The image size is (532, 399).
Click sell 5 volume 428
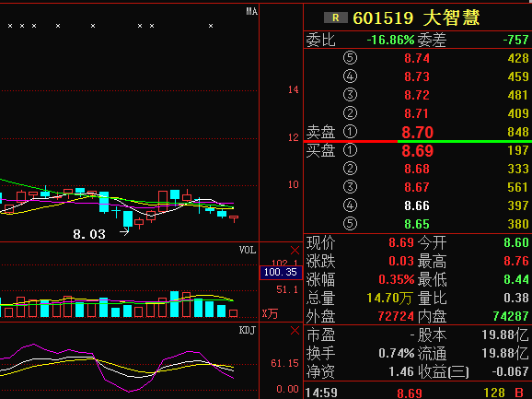[x=518, y=58]
